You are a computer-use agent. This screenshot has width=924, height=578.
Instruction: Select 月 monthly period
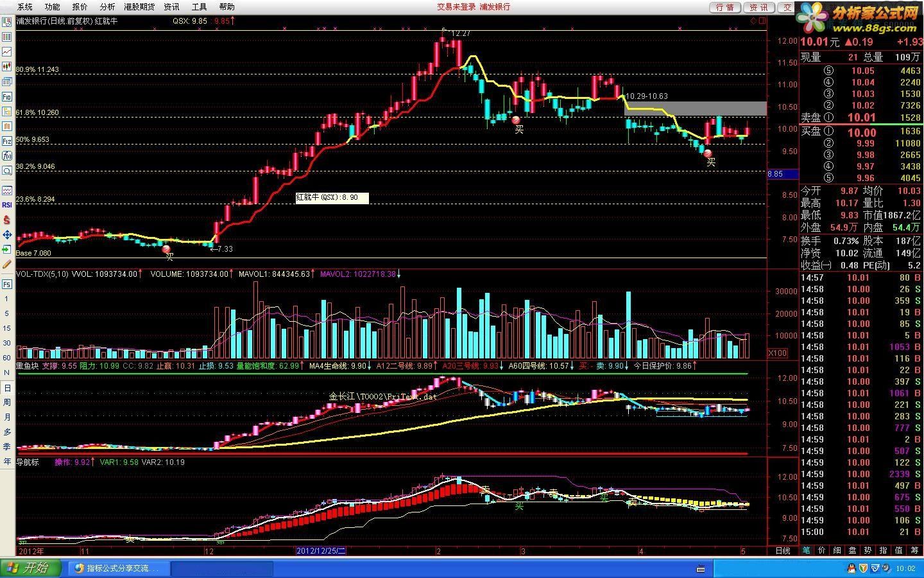click(7, 417)
